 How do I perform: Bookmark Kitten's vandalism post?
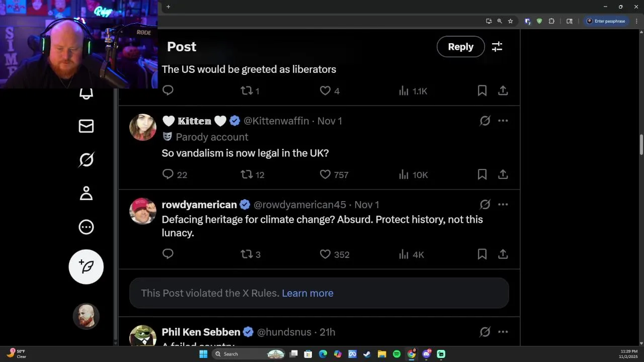[482, 174]
